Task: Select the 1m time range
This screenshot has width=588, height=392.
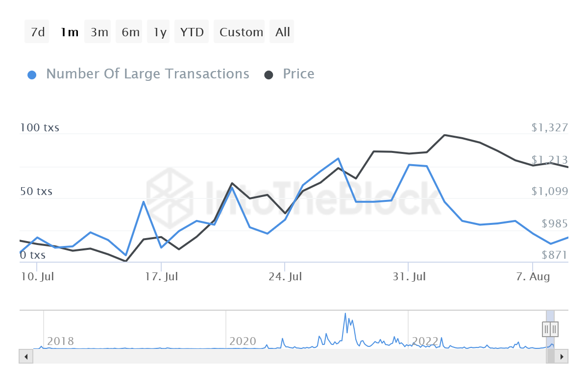Action: (x=69, y=32)
